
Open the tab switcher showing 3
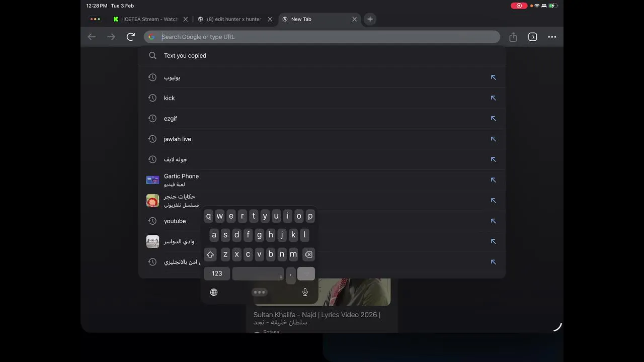(532, 37)
